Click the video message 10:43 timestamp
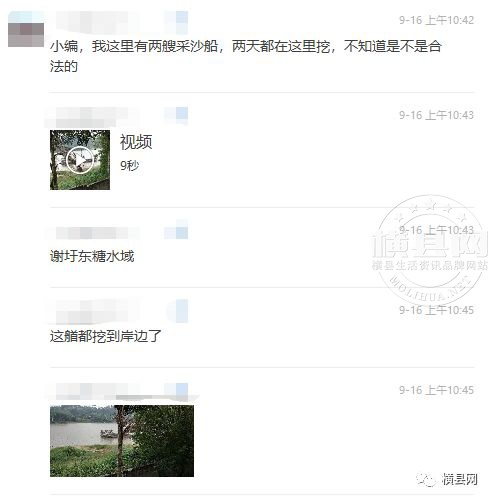 (x=436, y=115)
